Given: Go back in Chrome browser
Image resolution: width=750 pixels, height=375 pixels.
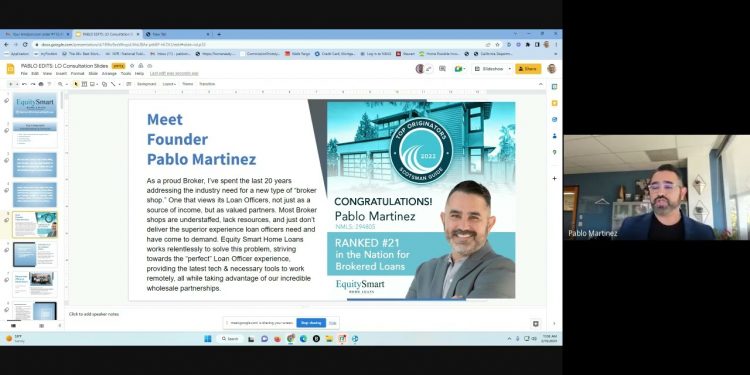Looking at the screenshot, I should [x=6, y=44].
